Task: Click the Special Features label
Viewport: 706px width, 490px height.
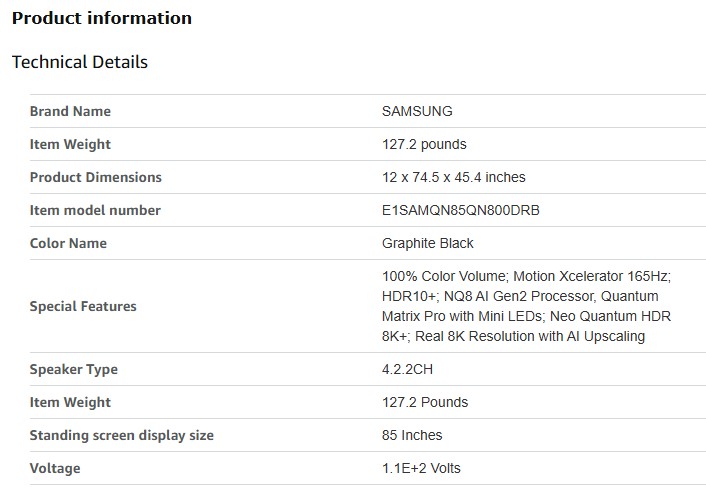Action: coord(83,306)
